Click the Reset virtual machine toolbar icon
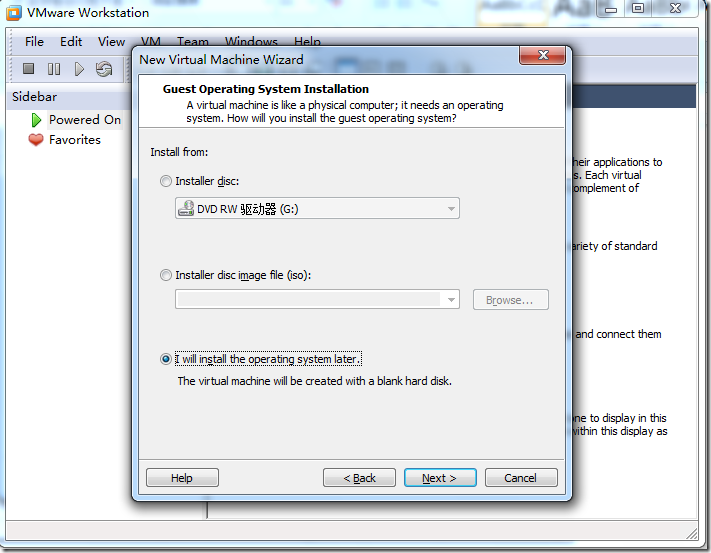The height and width of the screenshot is (553, 711). 104,69
